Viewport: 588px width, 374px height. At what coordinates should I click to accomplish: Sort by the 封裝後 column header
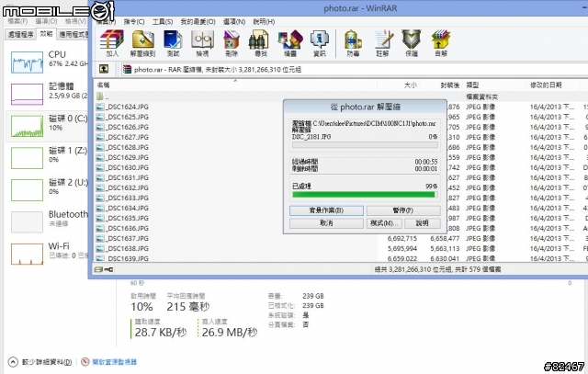[441, 85]
